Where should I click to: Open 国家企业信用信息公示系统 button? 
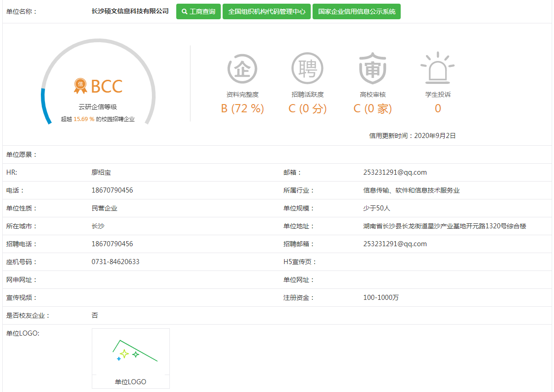(x=356, y=11)
